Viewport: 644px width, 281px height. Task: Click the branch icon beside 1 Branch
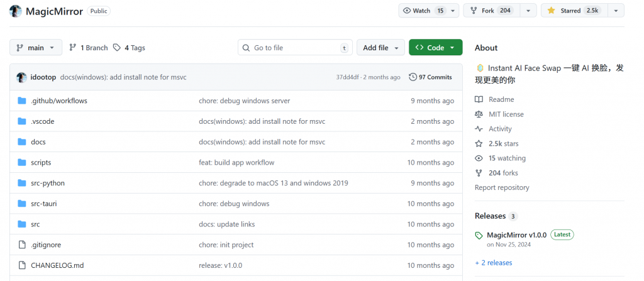click(x=73, y=48)
